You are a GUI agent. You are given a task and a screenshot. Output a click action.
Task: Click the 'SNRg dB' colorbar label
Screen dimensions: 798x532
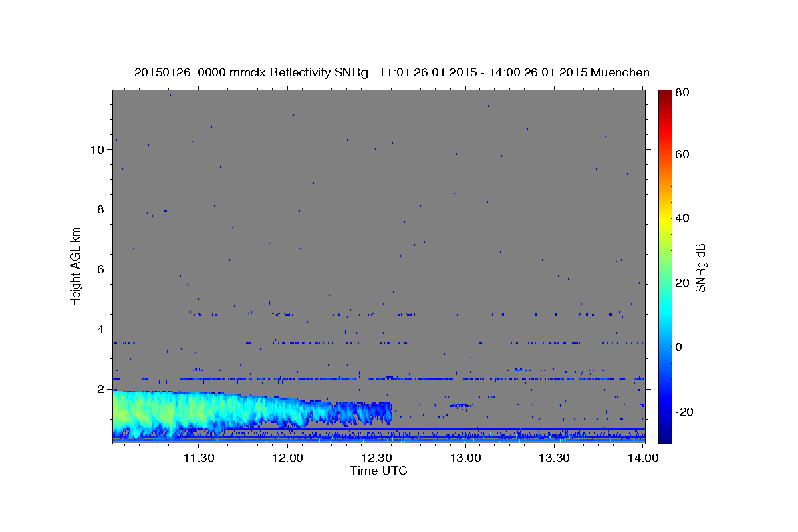(700, 267)
